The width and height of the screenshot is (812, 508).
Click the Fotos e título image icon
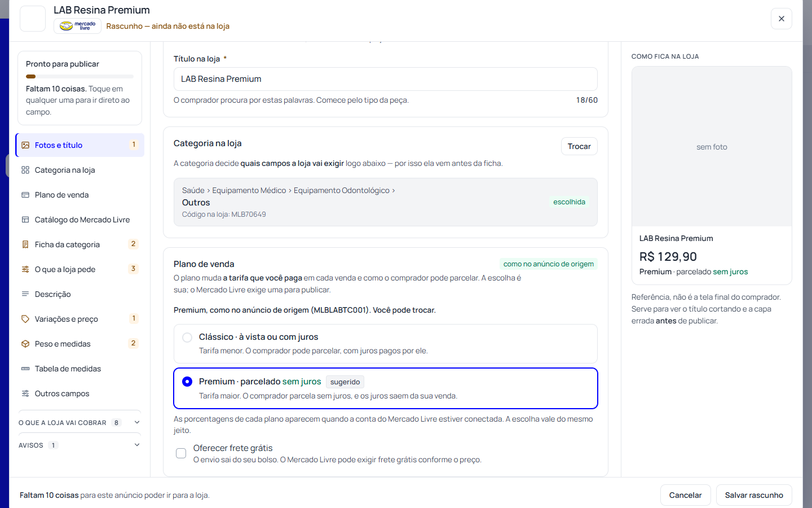25,145
